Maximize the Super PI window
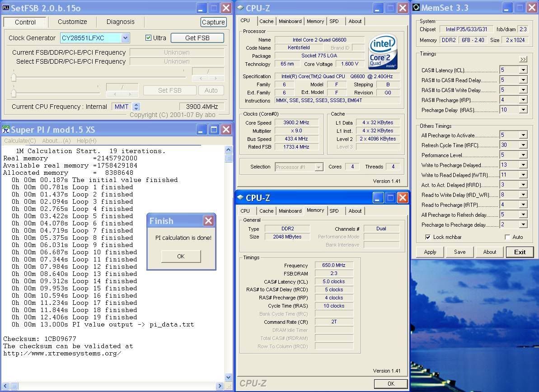 [214, 130]
